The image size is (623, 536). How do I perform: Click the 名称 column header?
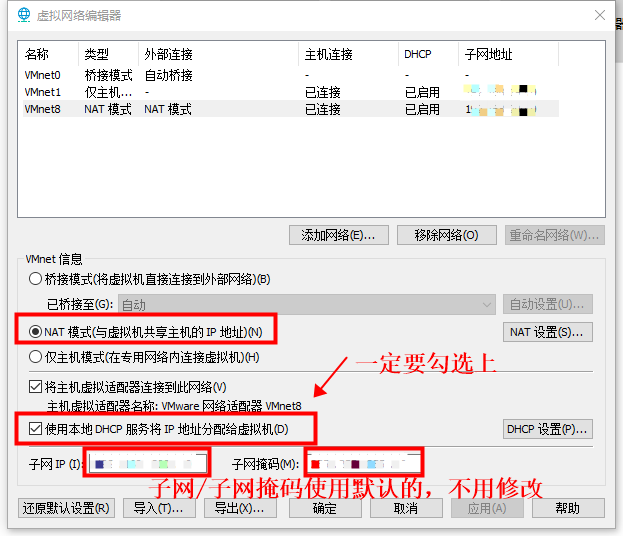pos(48,54)
